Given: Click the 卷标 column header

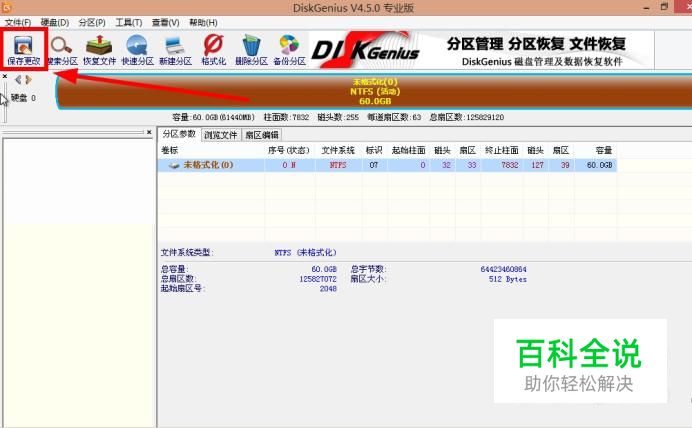Looking at the screenshot, I should 169,150.
